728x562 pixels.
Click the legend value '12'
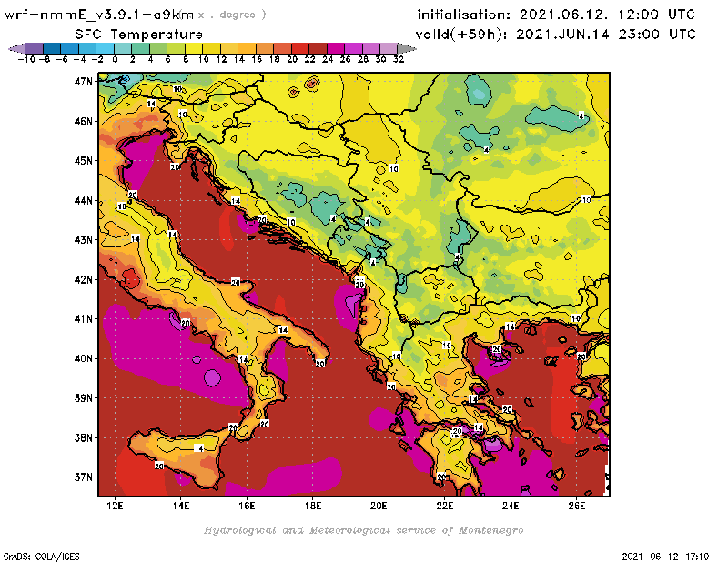point(221,59)
